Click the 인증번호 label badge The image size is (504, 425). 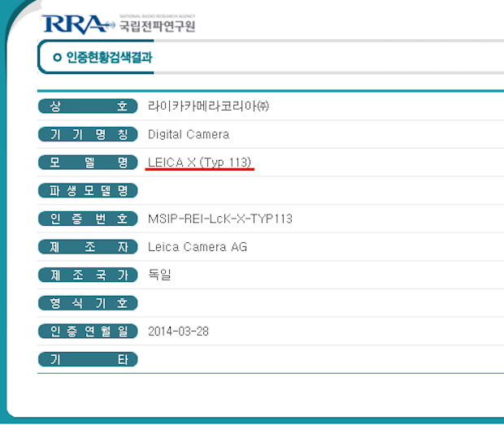(88, 219)
